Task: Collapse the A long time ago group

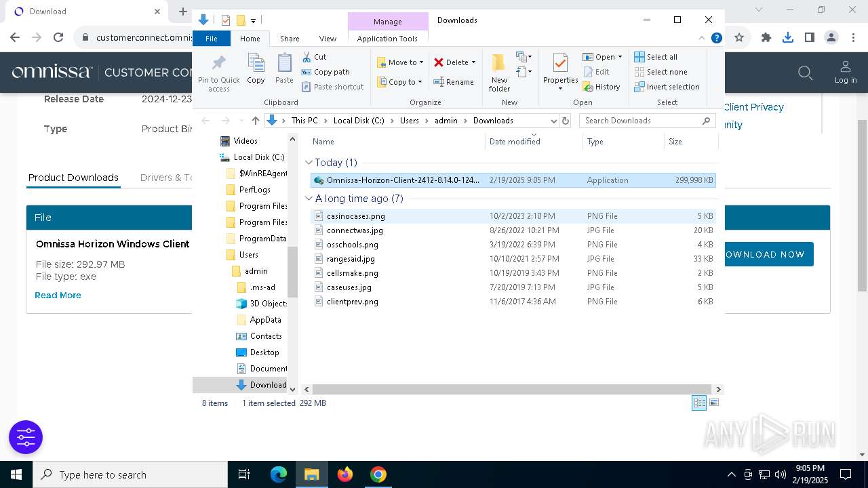Action: 309,199
